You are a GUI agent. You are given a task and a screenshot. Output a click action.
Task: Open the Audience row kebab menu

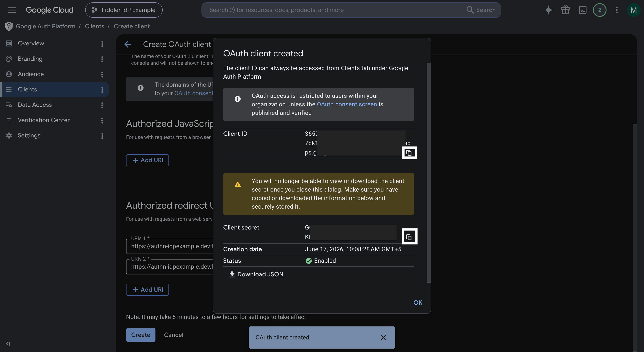[102, 75]
